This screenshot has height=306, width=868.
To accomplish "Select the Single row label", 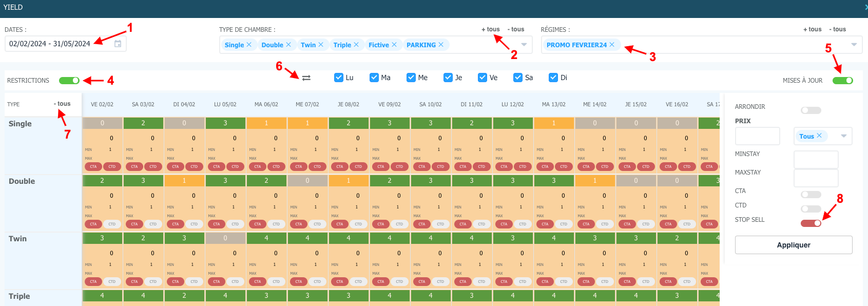I will pyautogui.click(x=20, y=124).
